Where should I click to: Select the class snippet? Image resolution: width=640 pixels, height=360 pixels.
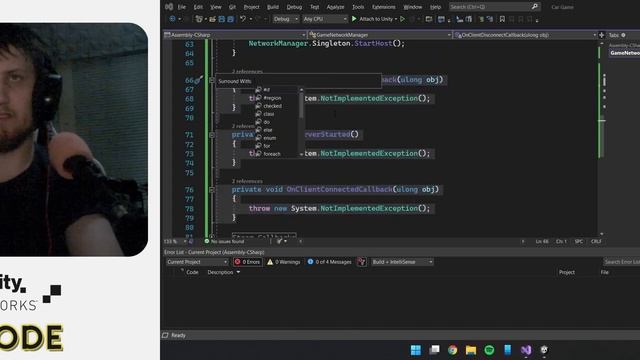[277, 114]
